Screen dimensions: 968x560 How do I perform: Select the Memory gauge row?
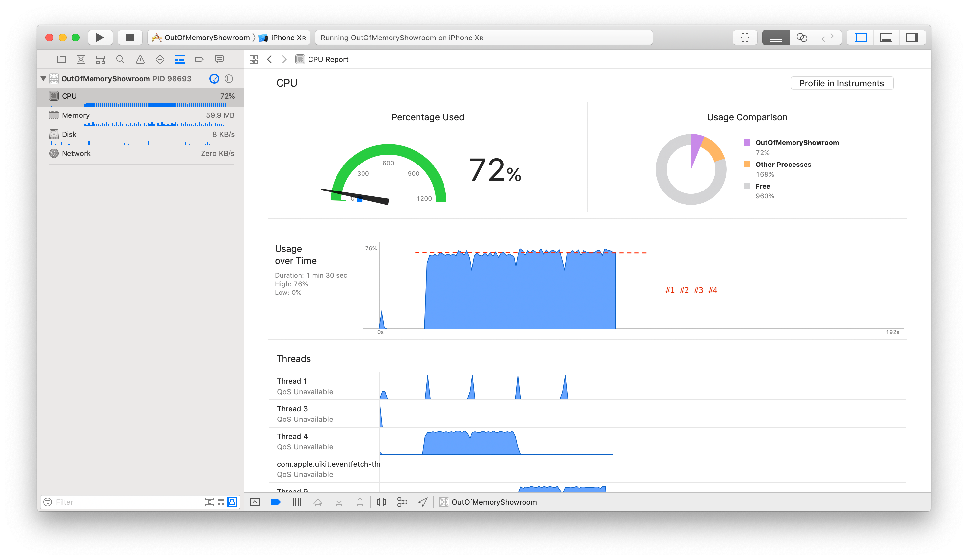141,117
